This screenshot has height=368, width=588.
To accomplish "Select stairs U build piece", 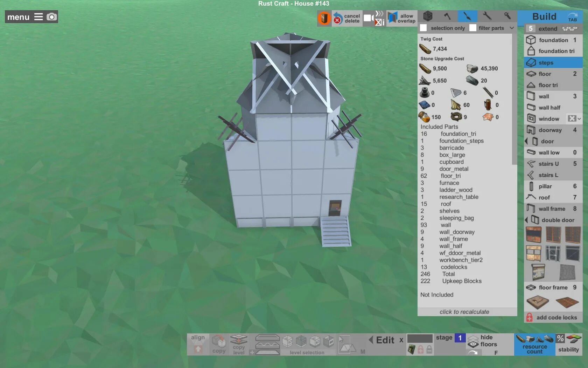I will tap(553, 164).
